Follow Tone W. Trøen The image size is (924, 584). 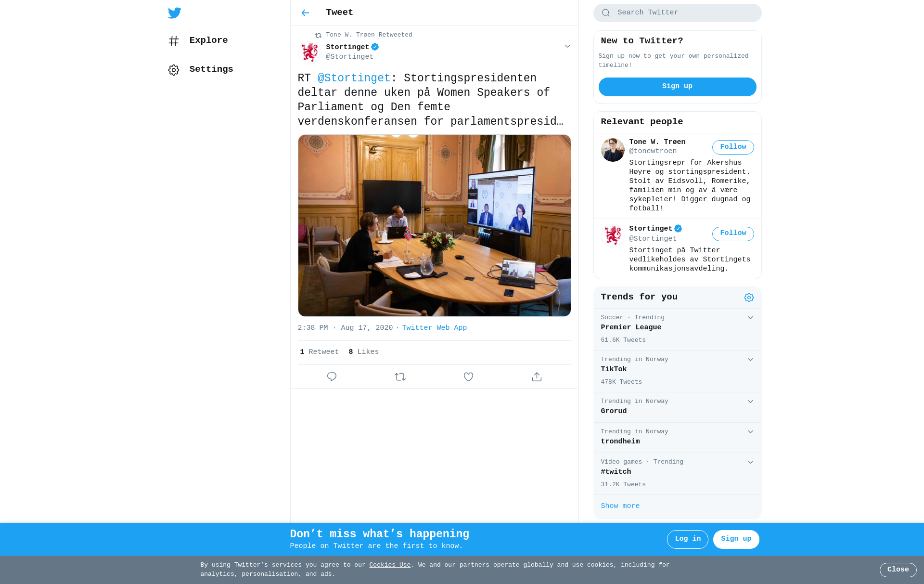tap(733, 147)
